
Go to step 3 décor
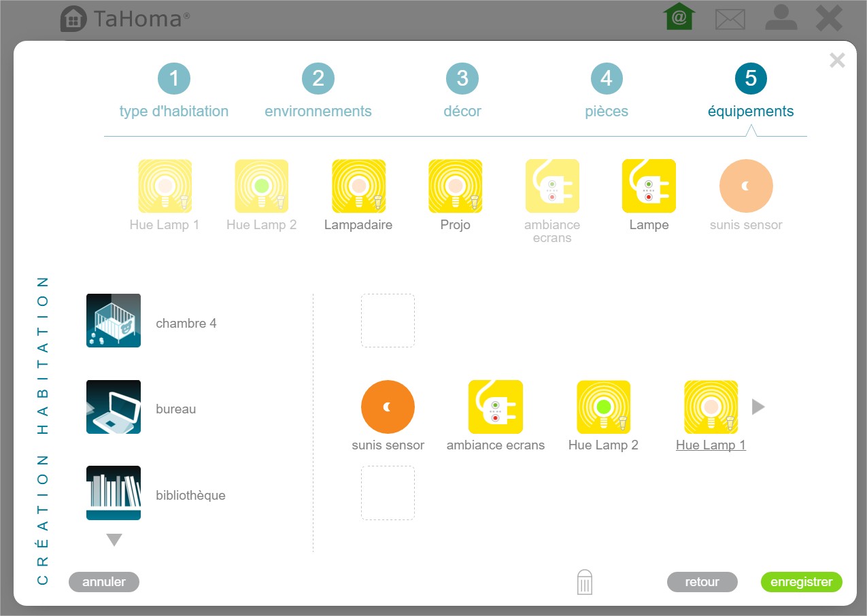pos(462,79)
